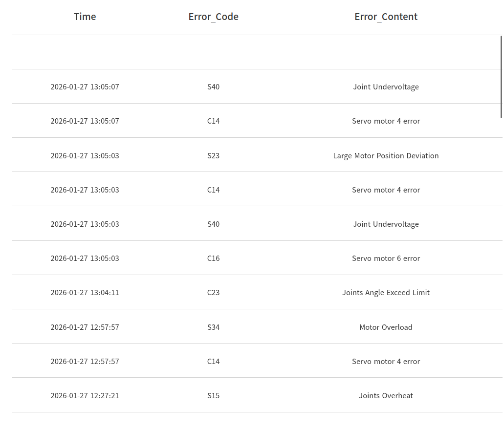Viewport: 504px width, 430px height.
Task: Click Servo motor 4 error logged at 13:05:07
Action: click(386, 121)
